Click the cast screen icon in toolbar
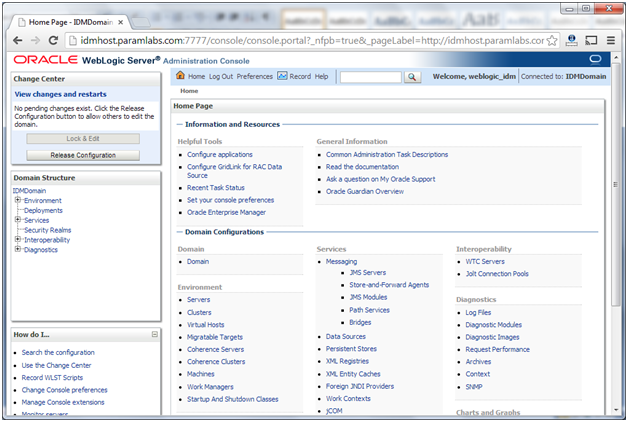The width and height of the screenshot is (628, 422). coord(591,40)
